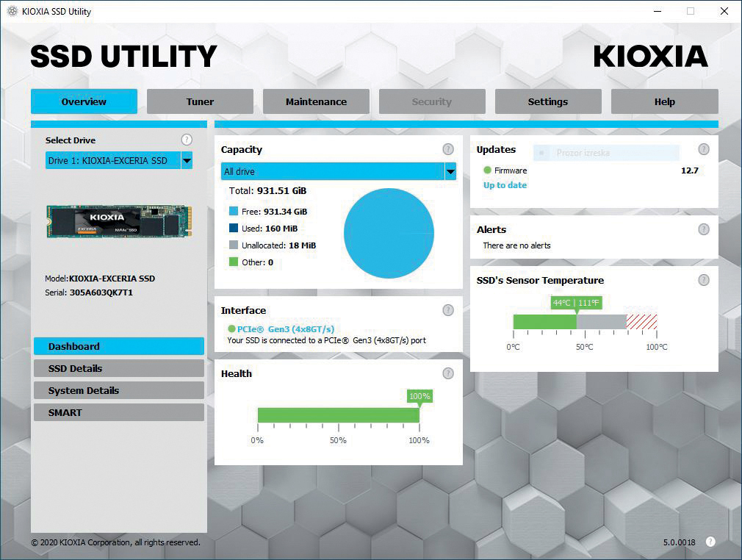The width and height of the screenshot is (742, 560).
Task: Click the drive dropdown arrow button
Action: coord(187,160)
